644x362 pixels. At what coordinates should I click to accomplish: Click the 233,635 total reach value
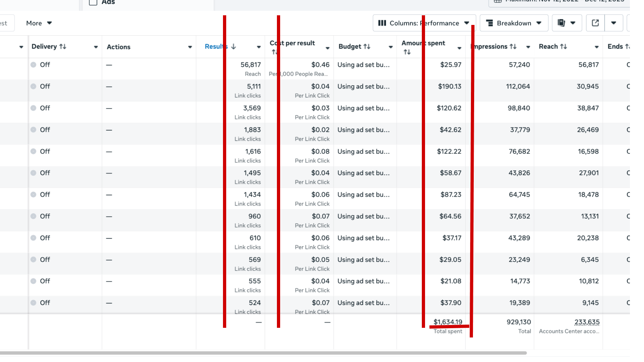click(587, 322)
